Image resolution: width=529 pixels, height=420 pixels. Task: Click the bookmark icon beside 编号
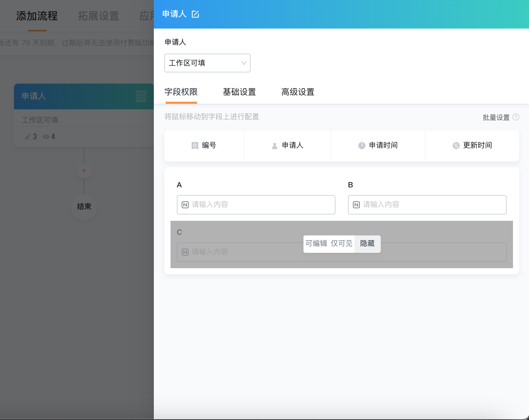tap(195, 146)
